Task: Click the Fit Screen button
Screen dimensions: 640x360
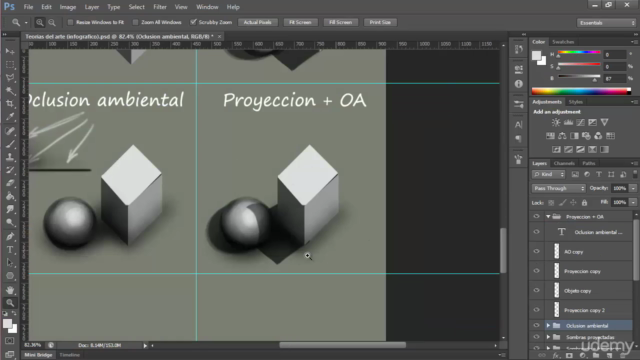Action: click(x=300, y=22)
